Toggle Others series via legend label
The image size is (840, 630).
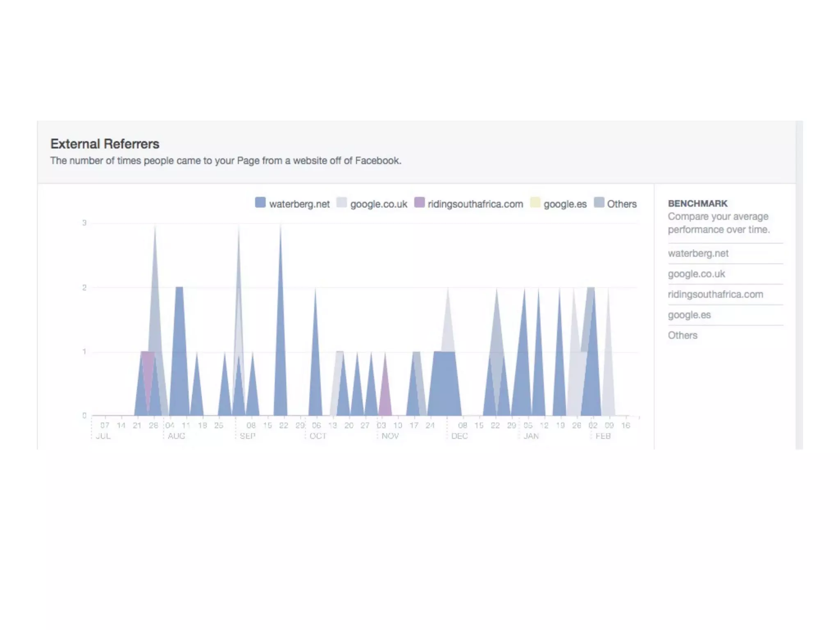point(622,204)
